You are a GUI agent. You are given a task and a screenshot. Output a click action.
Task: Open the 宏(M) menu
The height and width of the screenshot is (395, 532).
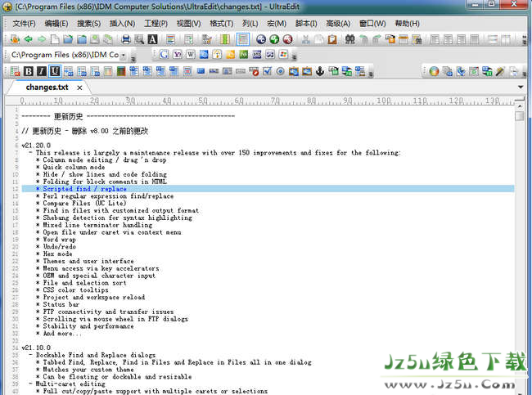pyautogui.click(x=277, y=24)
